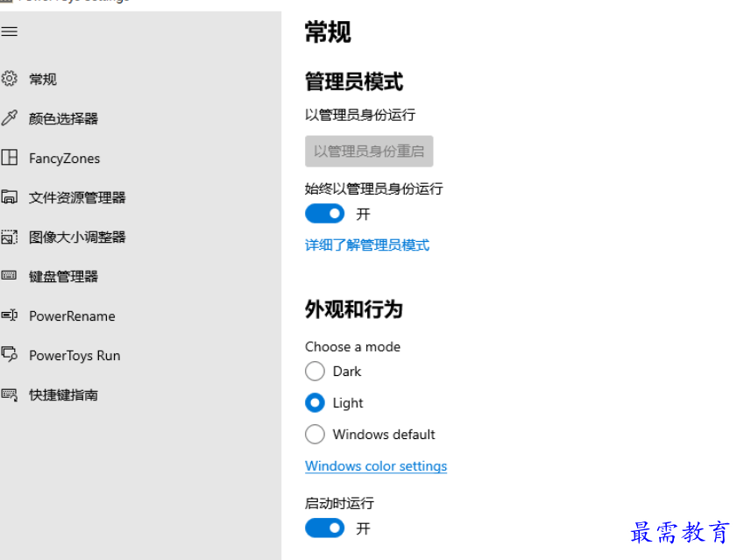Open the 颜色选择器 settings page

tap(63, 118)
